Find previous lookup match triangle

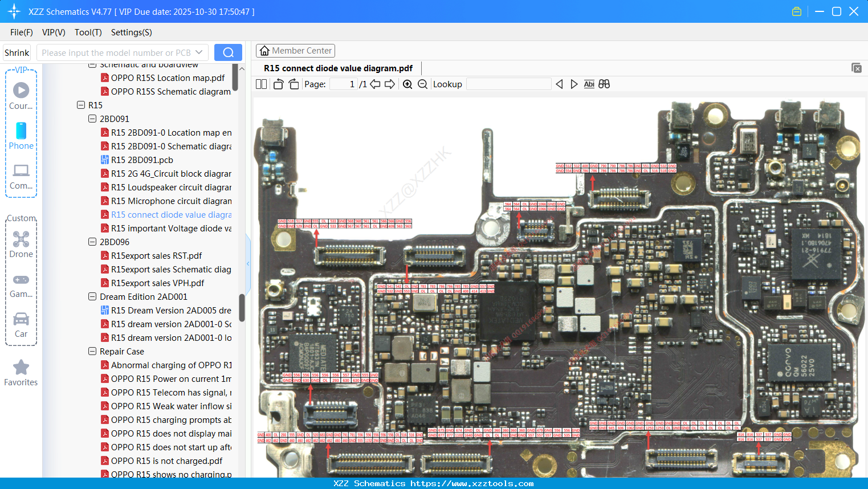(559, 84)
